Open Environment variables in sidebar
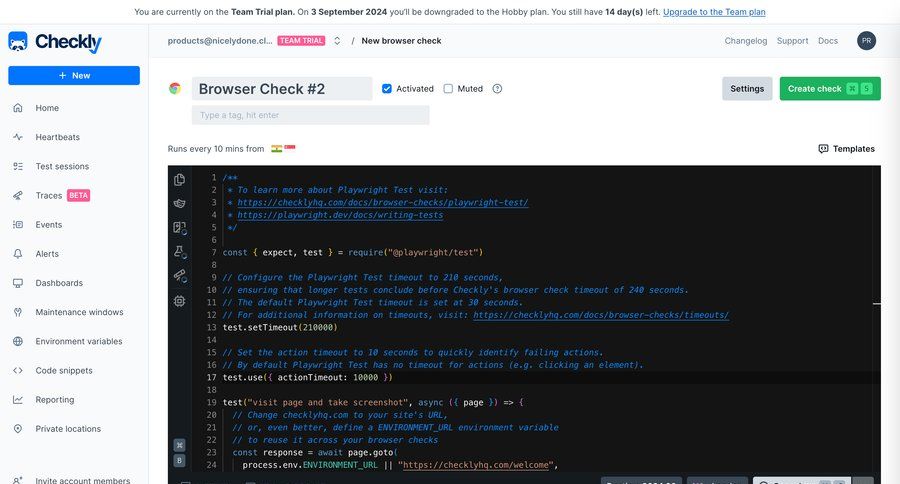Viewport: 900px width, 484px height. pos(79,341)
